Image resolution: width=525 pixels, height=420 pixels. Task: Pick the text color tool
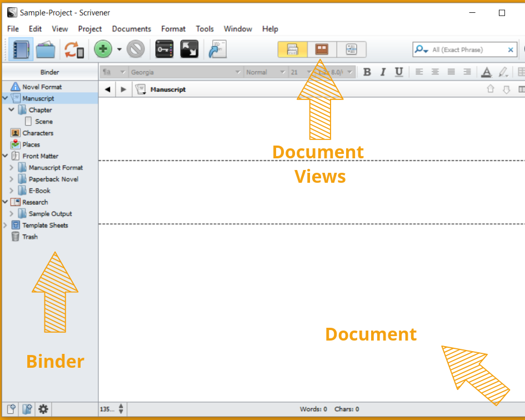pos(487,72)
